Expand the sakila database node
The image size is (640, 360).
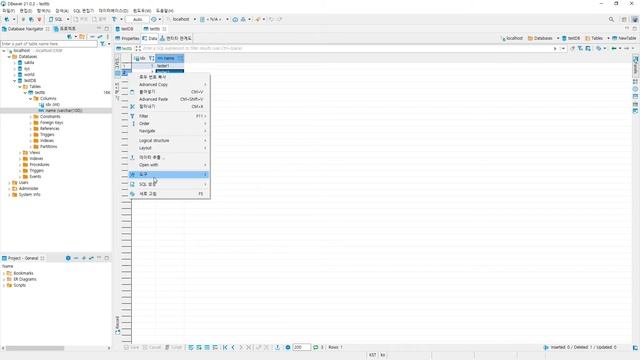tap(15, 63)
